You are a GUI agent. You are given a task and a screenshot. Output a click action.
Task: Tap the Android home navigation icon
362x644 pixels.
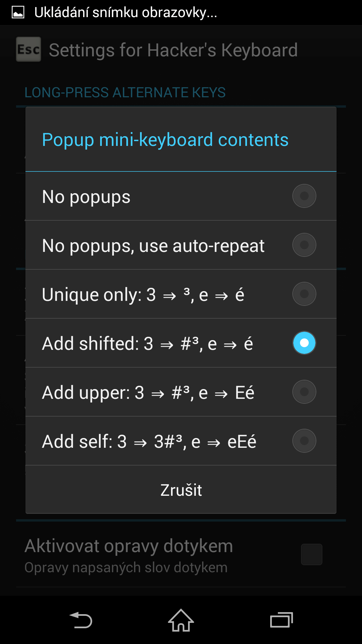coord(181,620)
